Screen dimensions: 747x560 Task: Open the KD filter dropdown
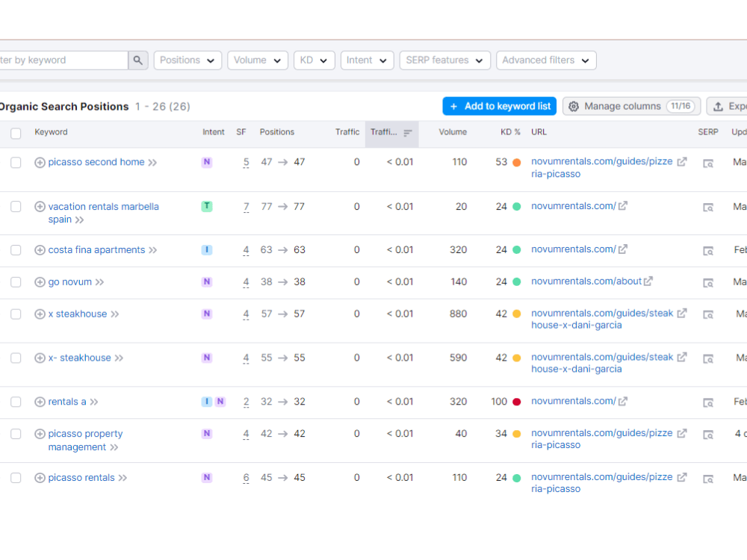point(314,60)
